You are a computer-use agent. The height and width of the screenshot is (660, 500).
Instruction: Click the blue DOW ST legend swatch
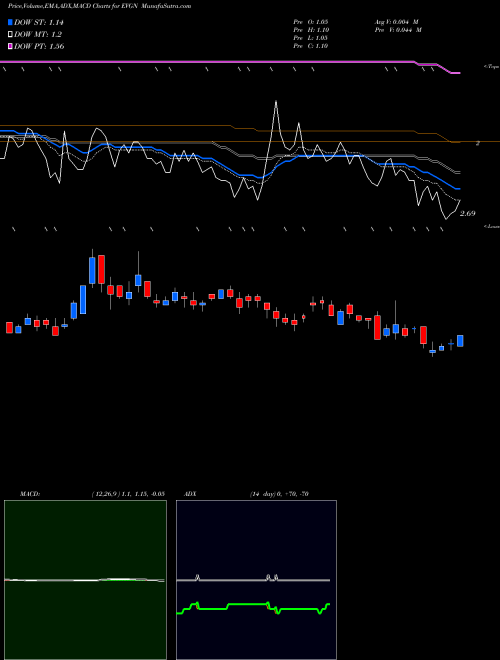coord(11,23)
